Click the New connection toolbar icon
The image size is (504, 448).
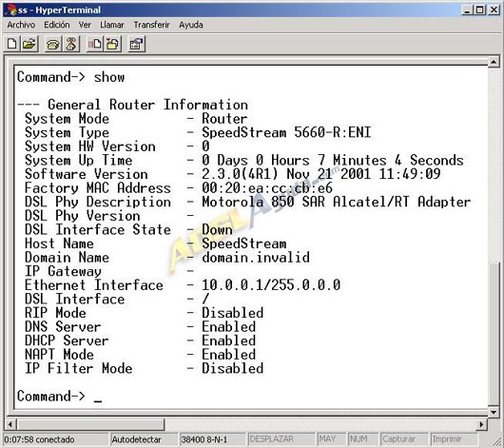tap(12, 44)
